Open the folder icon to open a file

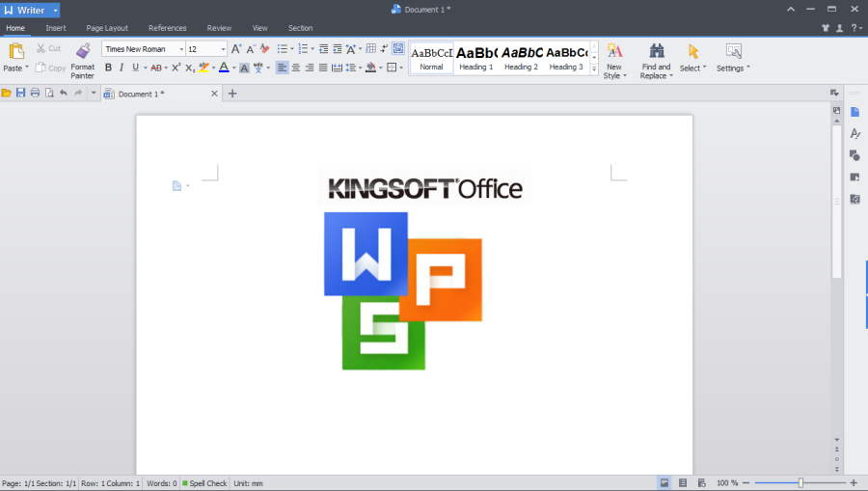pyautogui.click(x=7, y=94)
